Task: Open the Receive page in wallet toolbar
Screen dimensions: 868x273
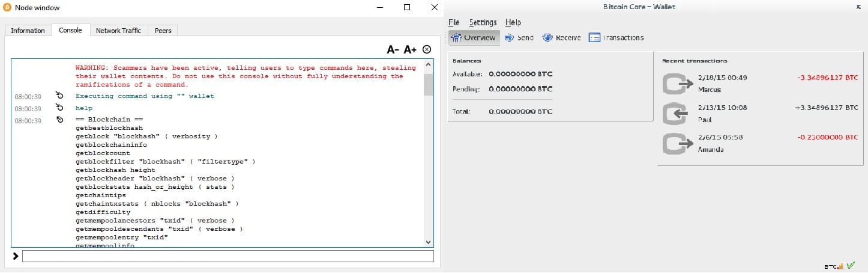Action: [561, 37]
